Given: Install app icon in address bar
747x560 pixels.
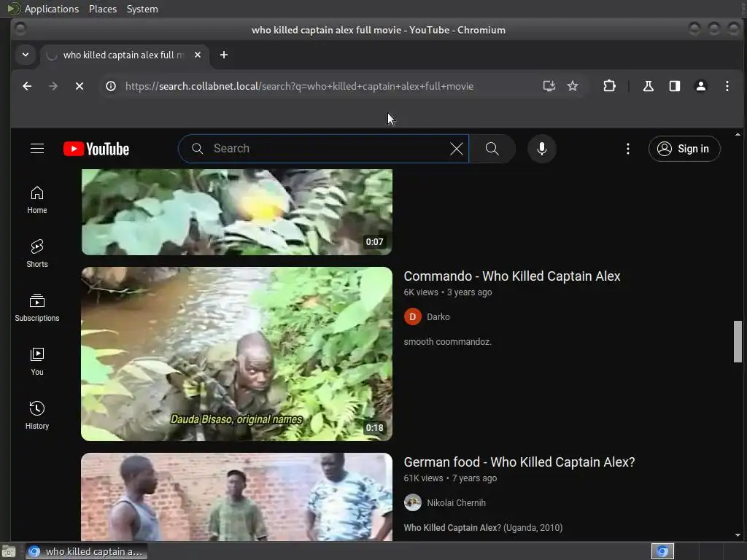Looking at the screenshot, I should [x=549, y=86].
